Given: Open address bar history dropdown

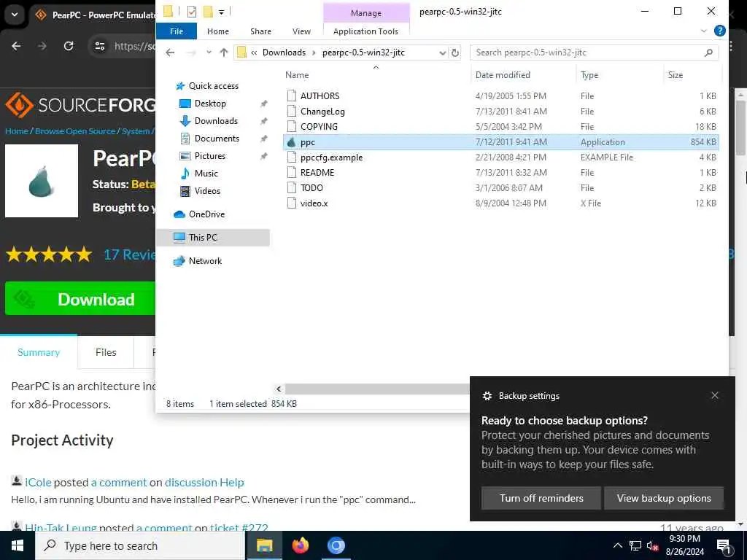Looking at the screenshot, I should 443,52.
